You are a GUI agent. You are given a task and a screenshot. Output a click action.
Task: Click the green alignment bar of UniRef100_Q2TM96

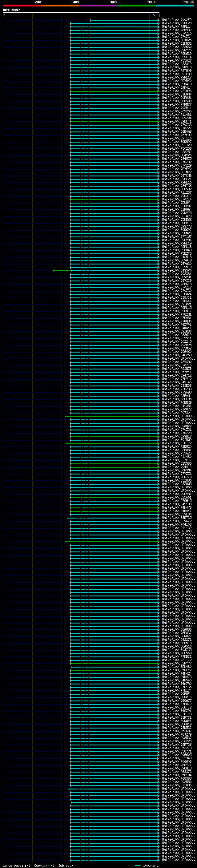click(x=115, y=91)
